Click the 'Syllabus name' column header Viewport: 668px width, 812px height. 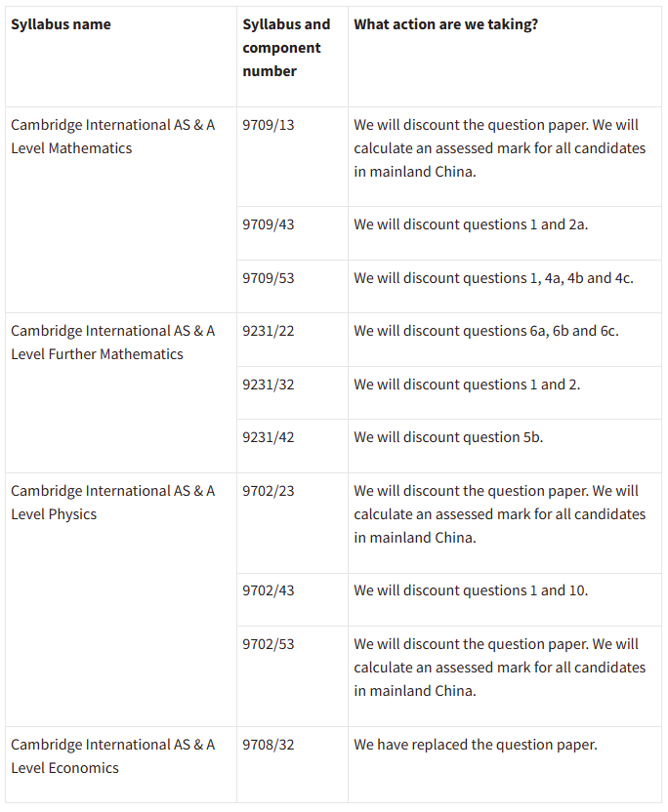[x=61, y=24]
